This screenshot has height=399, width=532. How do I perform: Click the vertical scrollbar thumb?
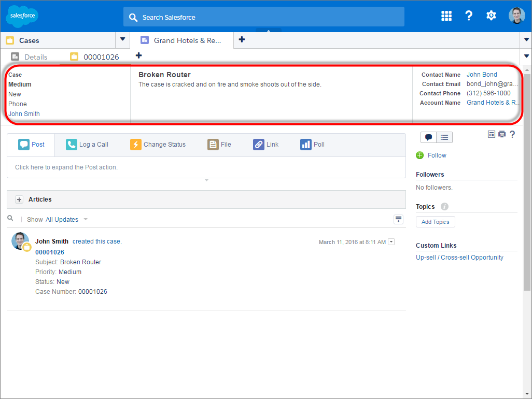(x=527, y=181)
